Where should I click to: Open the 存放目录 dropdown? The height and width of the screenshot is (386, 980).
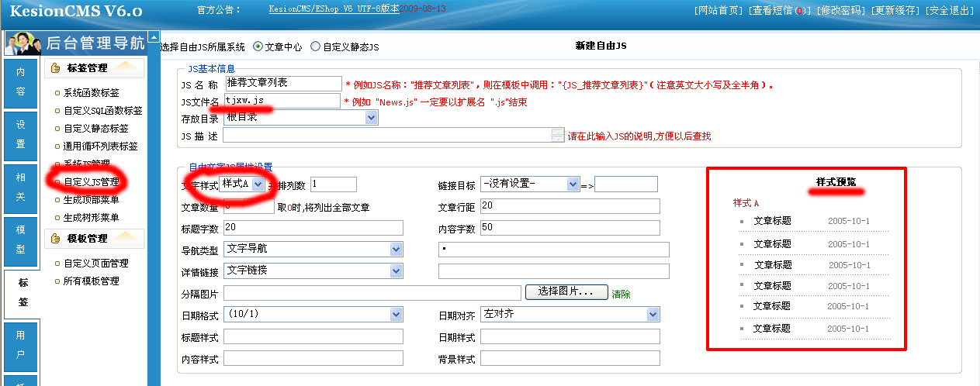(x=300, y=118)
